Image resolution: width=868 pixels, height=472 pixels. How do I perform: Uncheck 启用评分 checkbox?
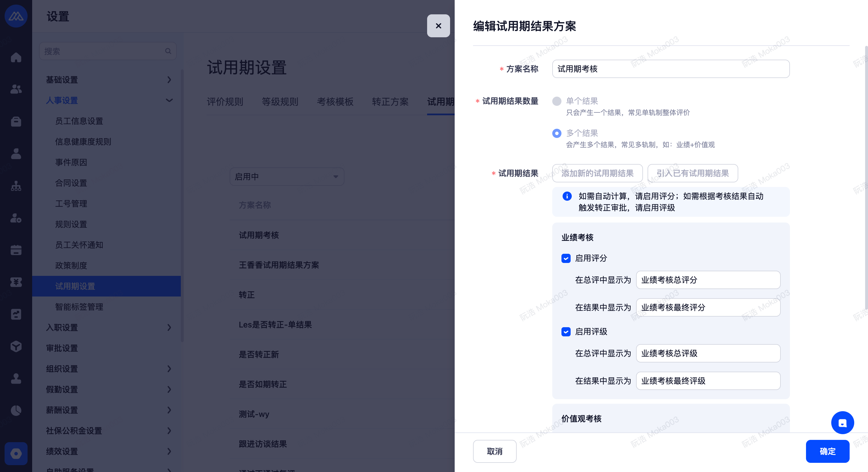pyautogui.click(x=566, y=258)
